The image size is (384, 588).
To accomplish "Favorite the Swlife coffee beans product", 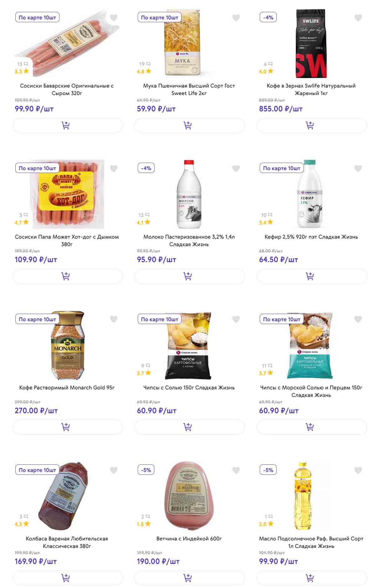I will click(358, 18).
